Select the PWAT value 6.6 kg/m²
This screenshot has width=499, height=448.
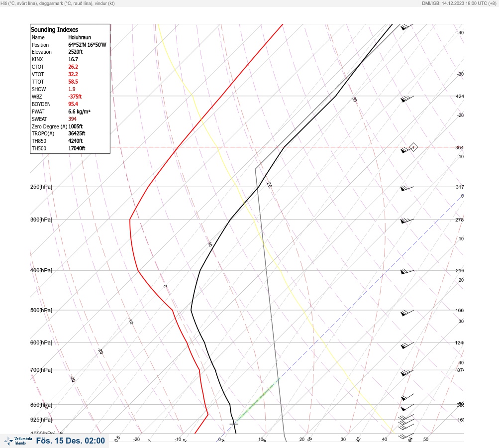79,112
